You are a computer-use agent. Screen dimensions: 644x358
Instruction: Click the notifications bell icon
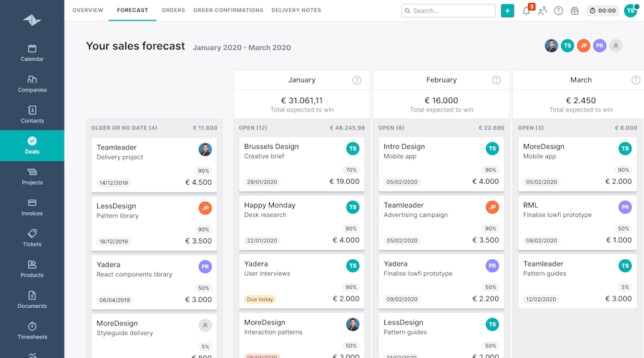tap(527, 11)
